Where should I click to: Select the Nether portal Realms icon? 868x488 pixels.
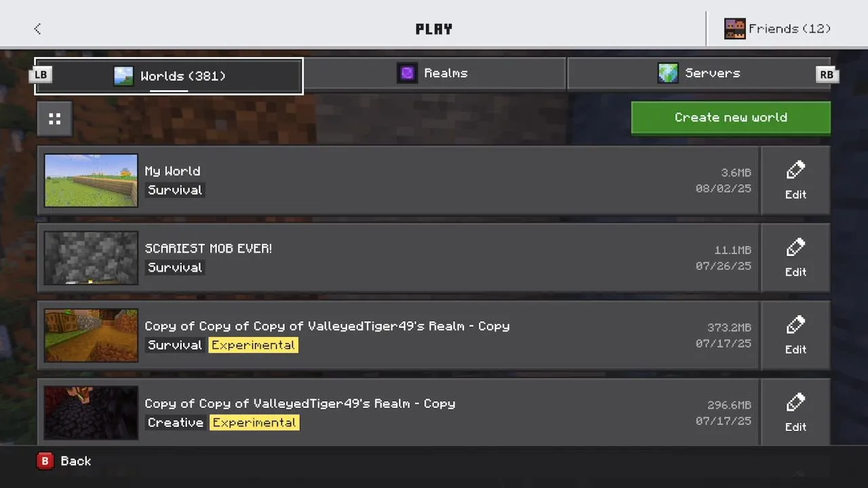407,73
